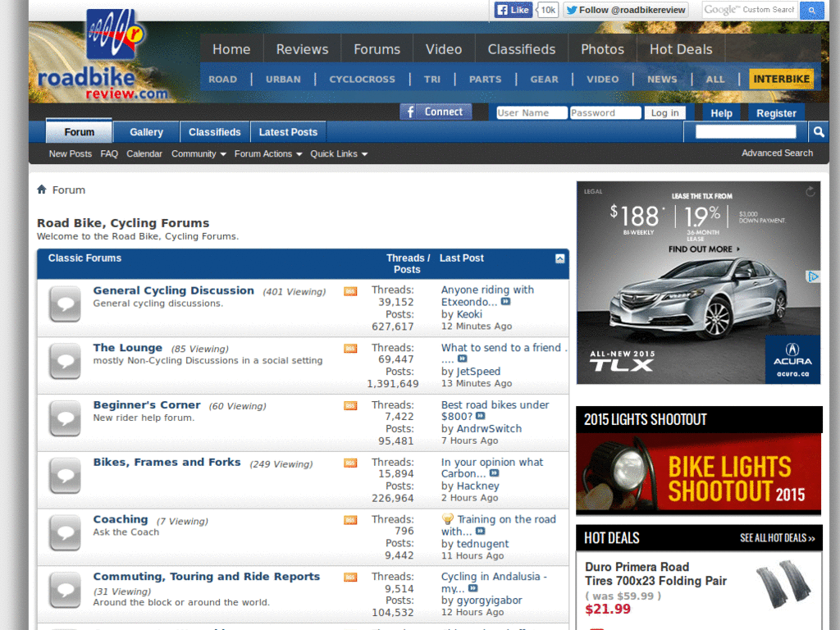Expand the Quick Links dropdown
840x630 pixels.
click(339, 153)
